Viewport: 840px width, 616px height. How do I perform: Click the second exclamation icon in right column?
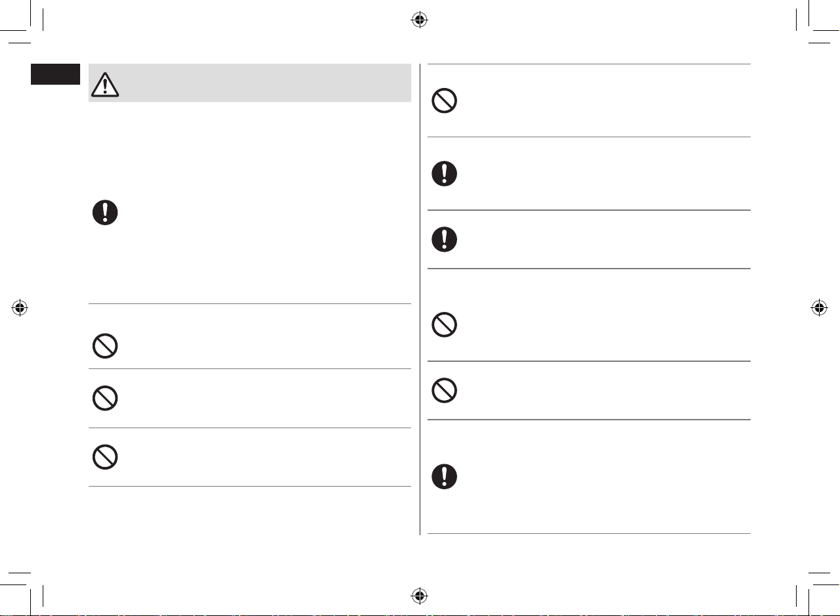445,239
